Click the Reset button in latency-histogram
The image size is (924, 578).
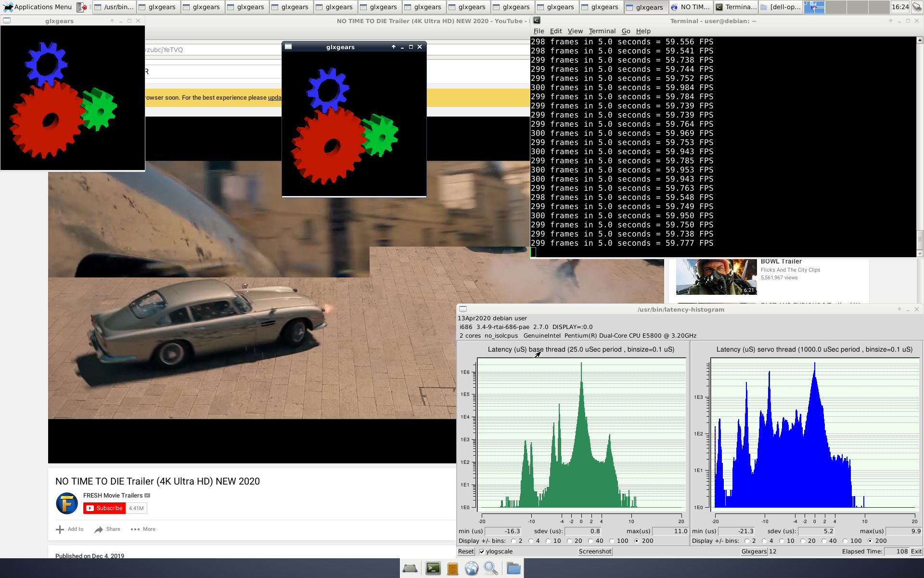pos(466,552)
